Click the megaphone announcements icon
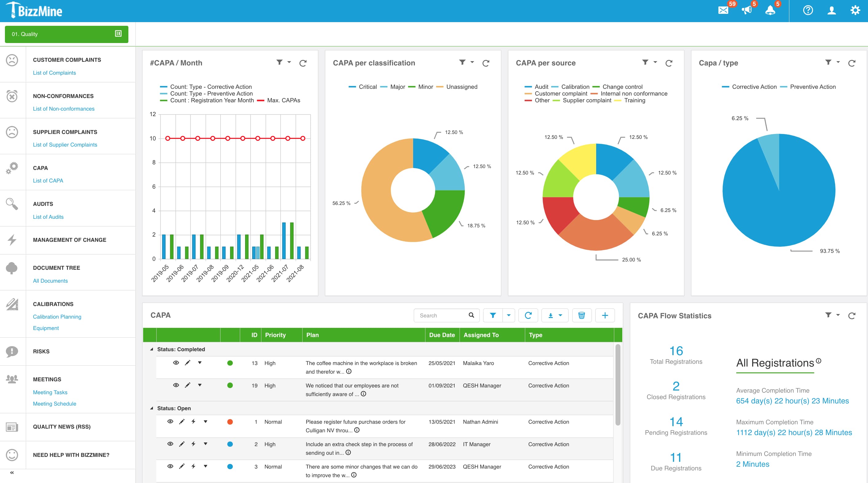The height and width of the screenshot is (483, 868). (747, 10)
